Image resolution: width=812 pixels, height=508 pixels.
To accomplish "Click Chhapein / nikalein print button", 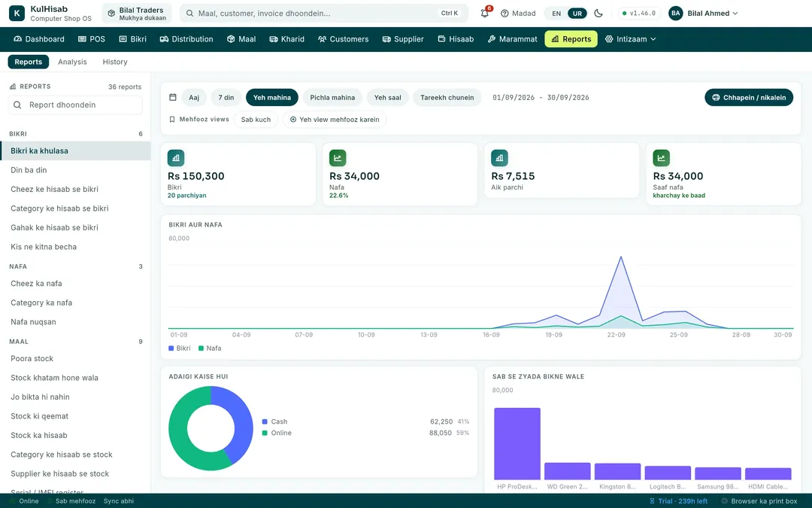I will click(749, 97).
